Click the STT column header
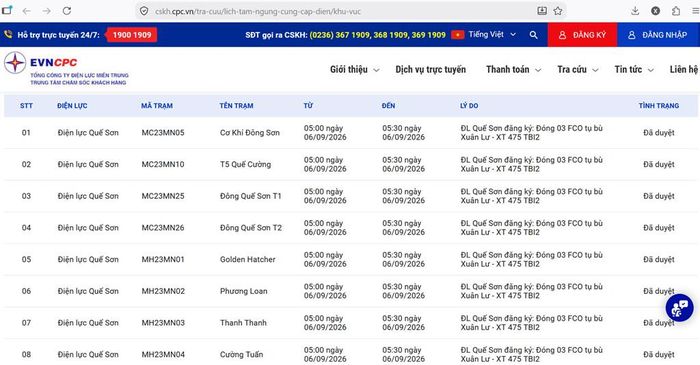 coord(26,106)
